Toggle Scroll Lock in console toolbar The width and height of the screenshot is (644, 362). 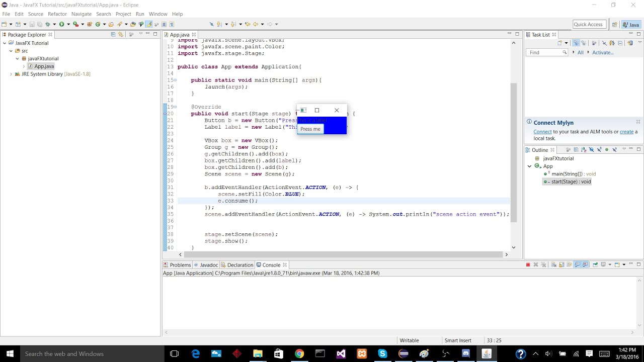tap(561, 264)
